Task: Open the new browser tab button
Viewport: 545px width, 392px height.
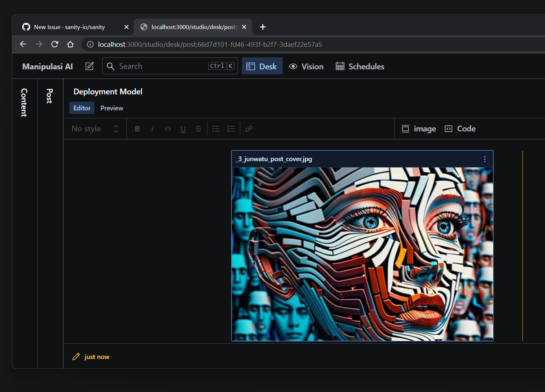Action: click(x=263, y=27)
